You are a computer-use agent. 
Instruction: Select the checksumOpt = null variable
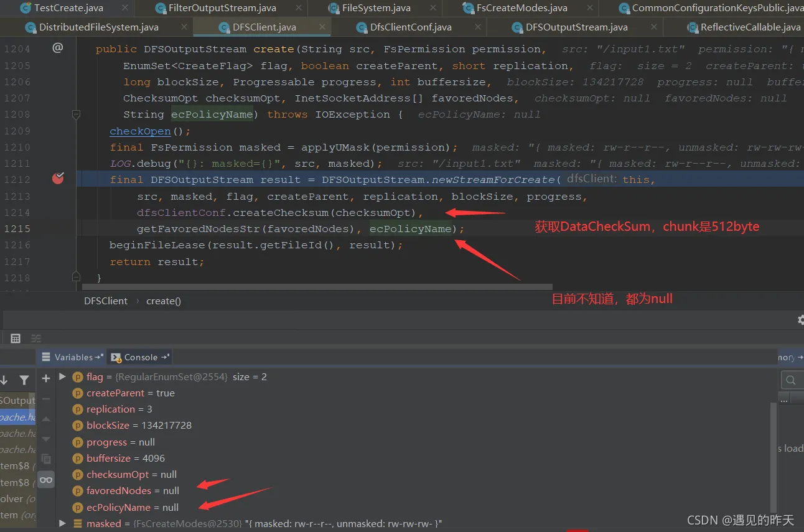[124, 475]
